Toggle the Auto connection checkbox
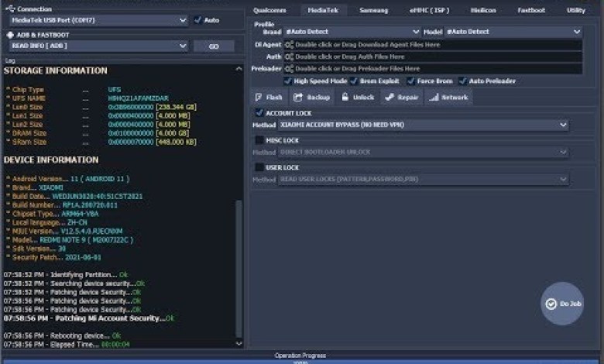The width and height of the screenshot is (604, 364). 198,20
